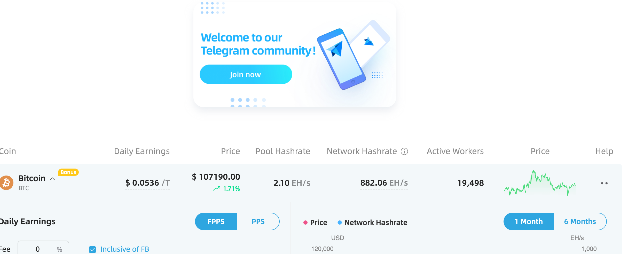Collapse the Bitcoin row chevron
The height and width of the screenshot is (254, 644).
pos(52,179)
